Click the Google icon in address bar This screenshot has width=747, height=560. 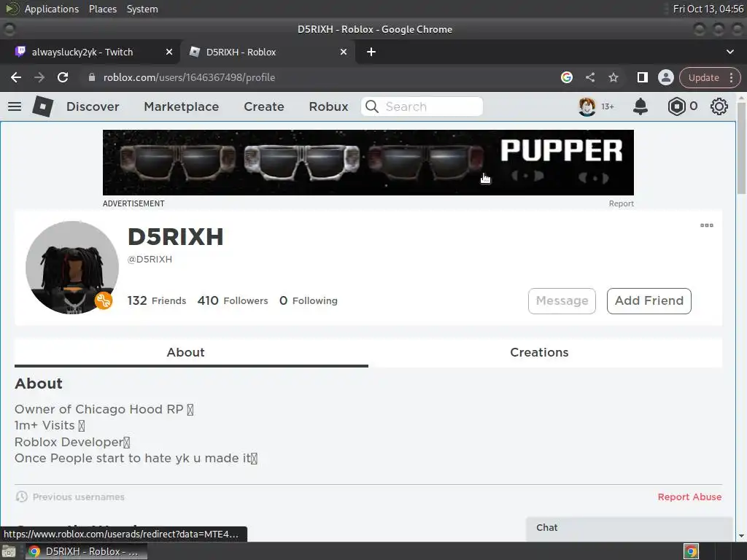[x=566, y=77]
